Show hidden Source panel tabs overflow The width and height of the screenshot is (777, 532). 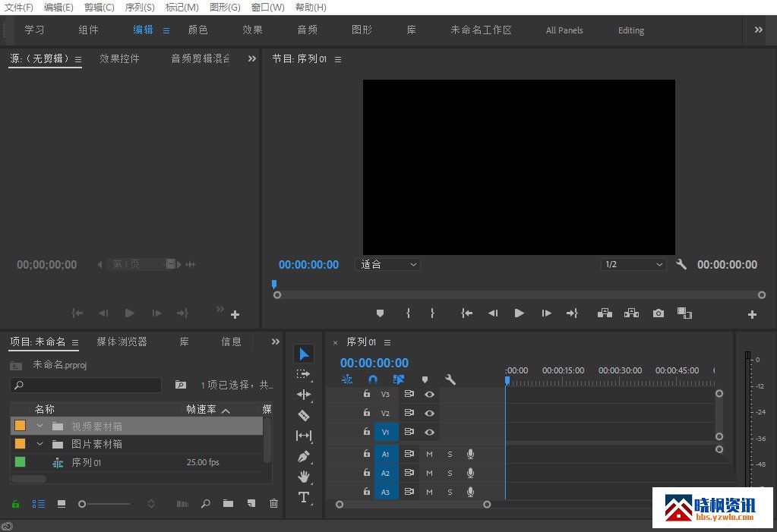[251, 58]
